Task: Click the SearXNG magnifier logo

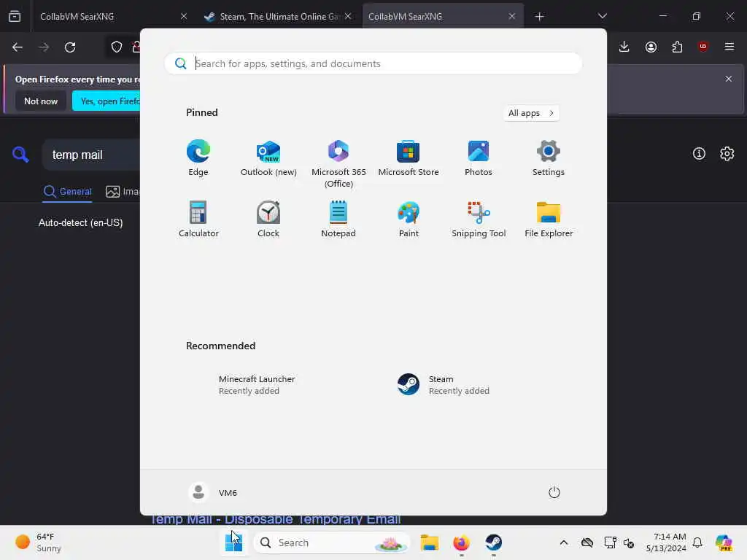Action: pyautogui.click(x=20, y=155)
